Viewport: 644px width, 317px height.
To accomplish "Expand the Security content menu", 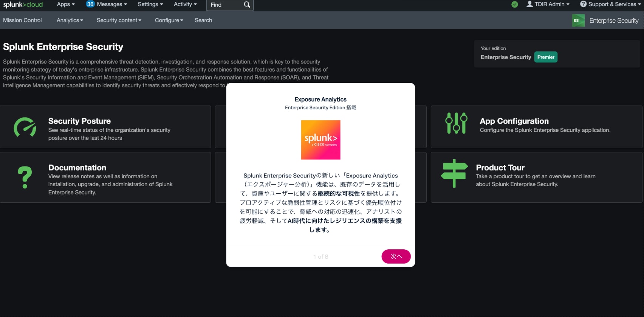I will pyautogui.click(x=119, y=20).
